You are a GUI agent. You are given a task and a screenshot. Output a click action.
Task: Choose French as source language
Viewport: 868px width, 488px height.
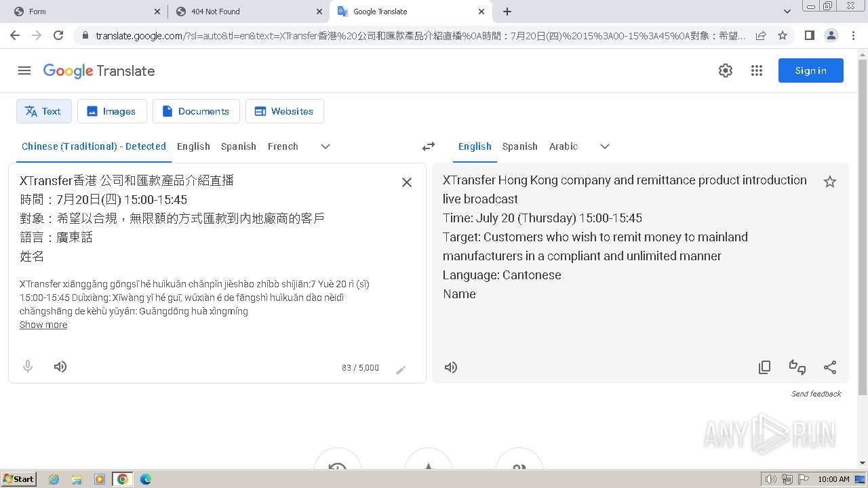coord(283,146)
